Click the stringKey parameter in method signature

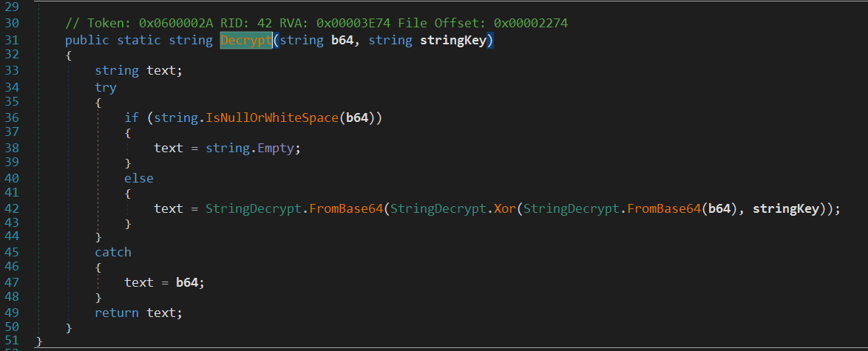coord(453,40)
